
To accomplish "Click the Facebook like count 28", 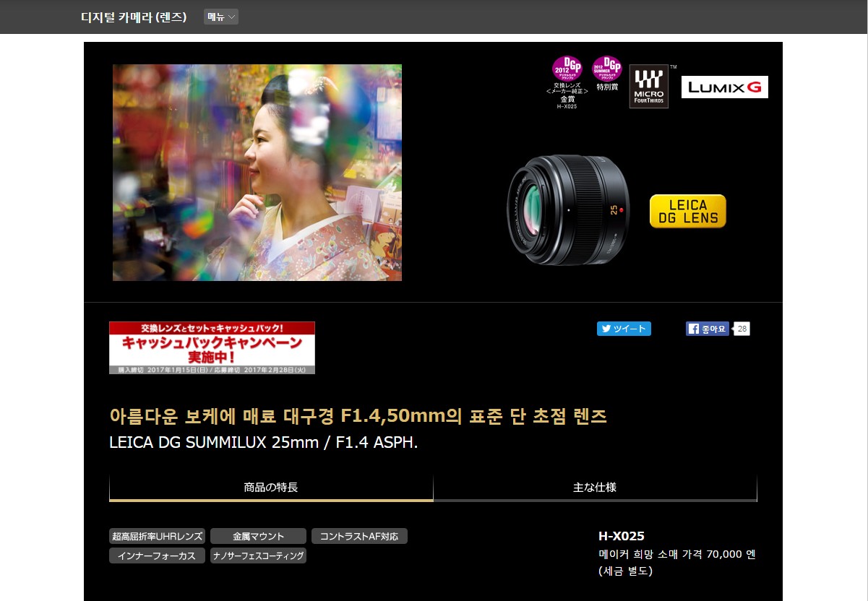I will (x=742, y=329).
